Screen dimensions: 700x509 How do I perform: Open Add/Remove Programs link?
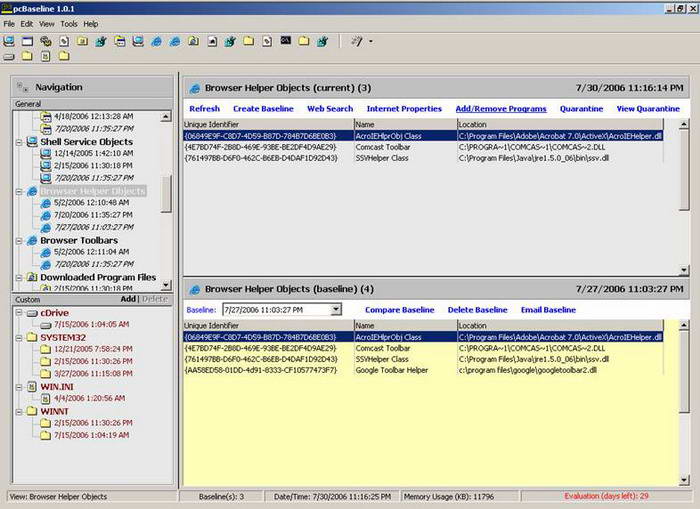(501, 108)
